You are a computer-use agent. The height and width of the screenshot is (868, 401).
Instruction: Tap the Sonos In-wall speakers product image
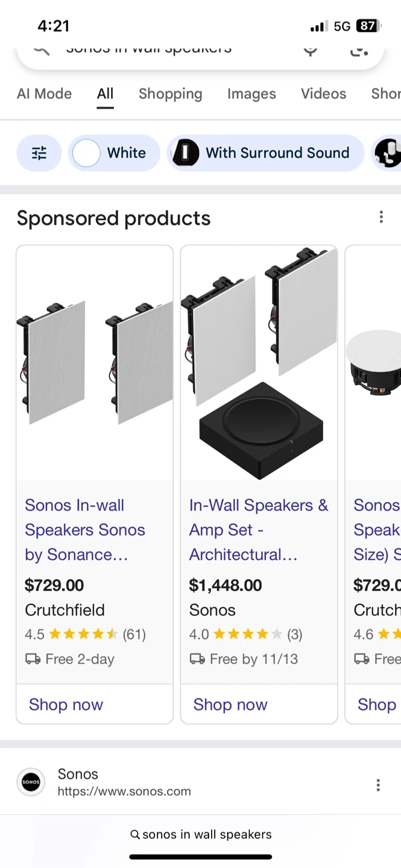pos(95,362)
